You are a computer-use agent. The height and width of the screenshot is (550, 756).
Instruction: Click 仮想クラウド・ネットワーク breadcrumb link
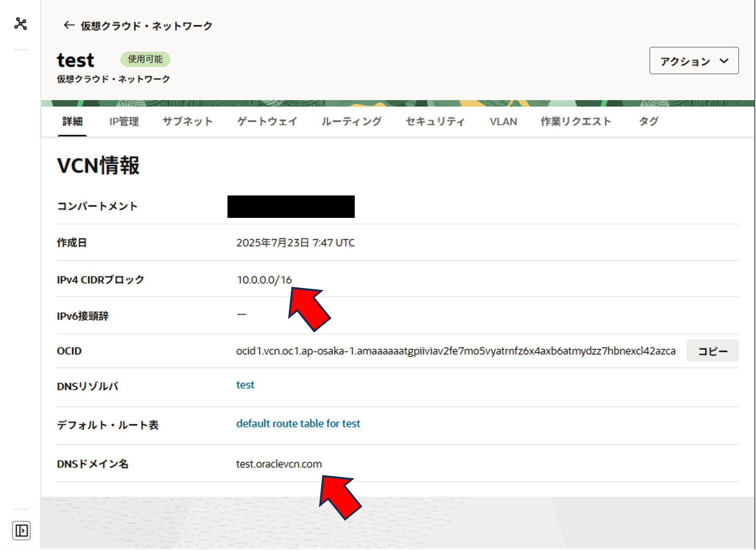tap(146, 26)
